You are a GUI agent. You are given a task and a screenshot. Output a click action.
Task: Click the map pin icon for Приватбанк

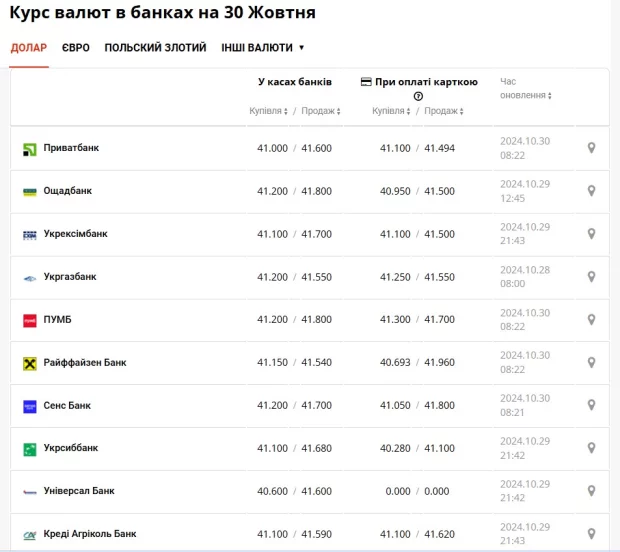click(x=591, y=148)
